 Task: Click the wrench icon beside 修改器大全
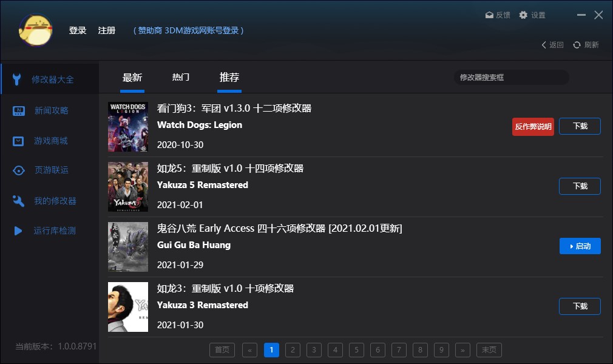pos(16,79)
